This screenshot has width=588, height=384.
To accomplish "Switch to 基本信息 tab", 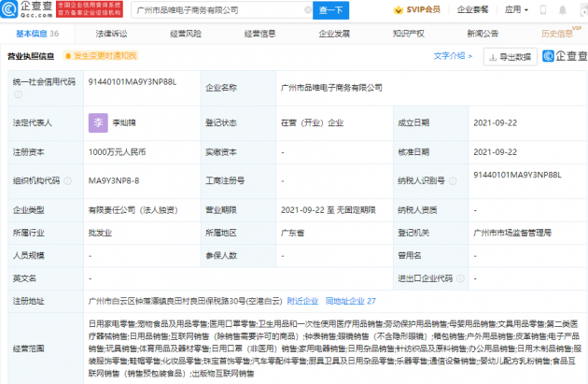I will click(x=37, y=34).
